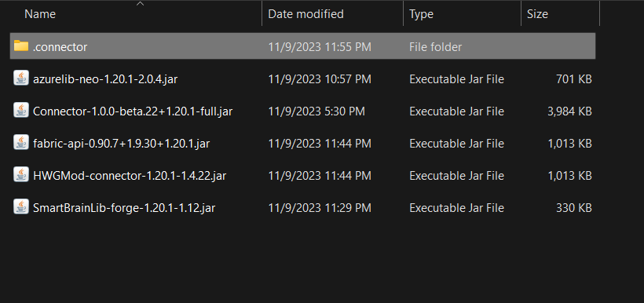Select HWGMod-connector-1.20.1-1.4.22.jar file name

pos(130,176)
